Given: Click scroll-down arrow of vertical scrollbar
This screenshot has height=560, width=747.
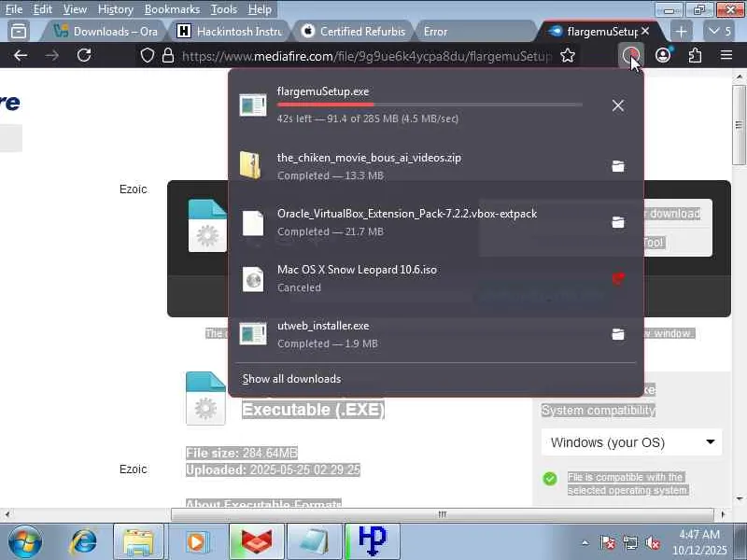Looking at the screenshot, I should click(x=739, y=498).
